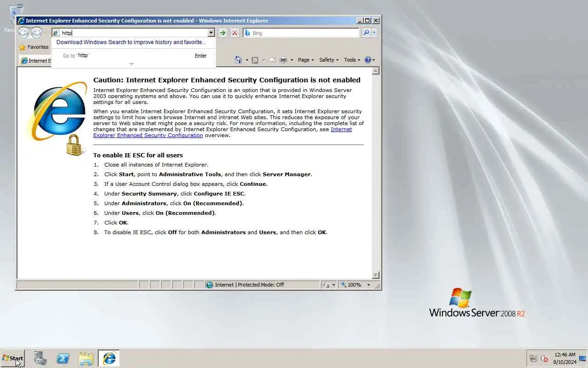The image size is (588, 368).
Task: Click the network tray icon
Action: 533,358
